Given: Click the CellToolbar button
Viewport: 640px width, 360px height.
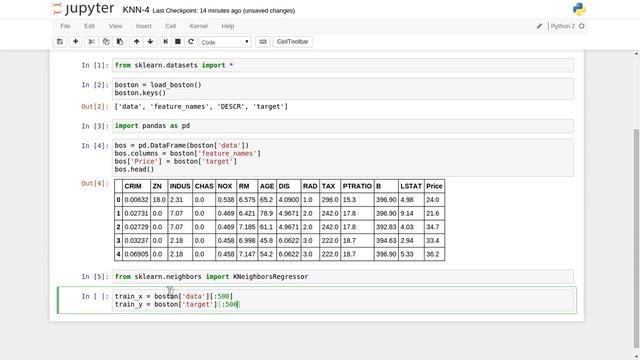Looking at the screenshot, I should pos(292,42).
